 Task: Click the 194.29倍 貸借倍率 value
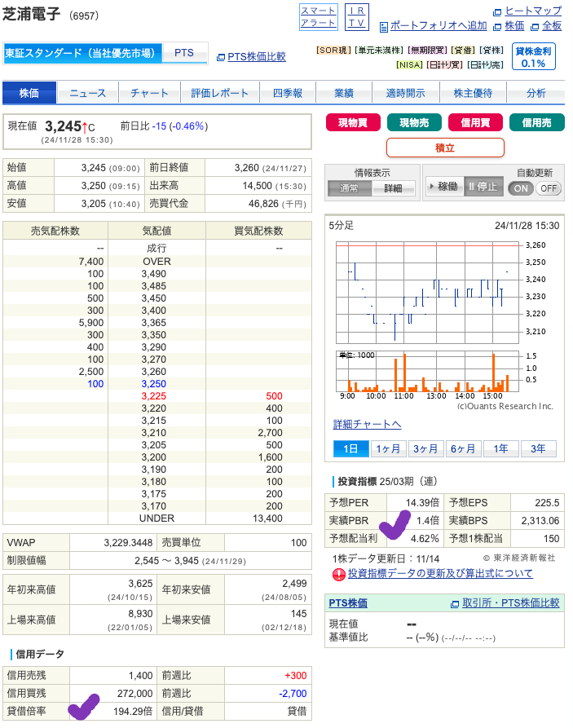pyautogui.click(x=133, y=711)
